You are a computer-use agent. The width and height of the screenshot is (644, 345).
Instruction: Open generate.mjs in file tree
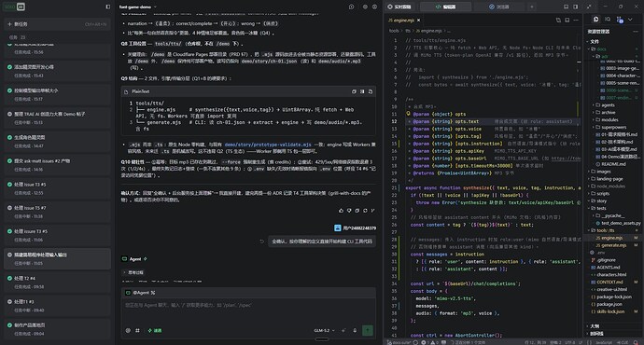(615, 245)
